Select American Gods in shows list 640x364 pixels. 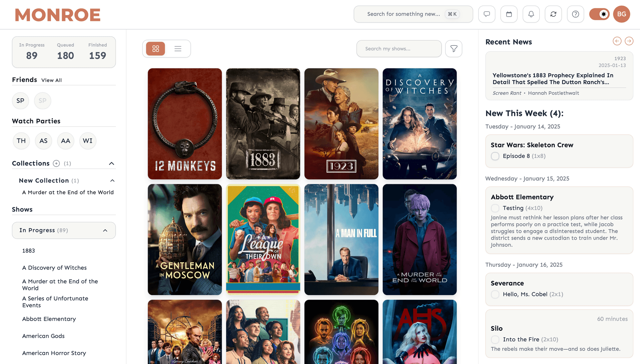[x=43, y=336]
